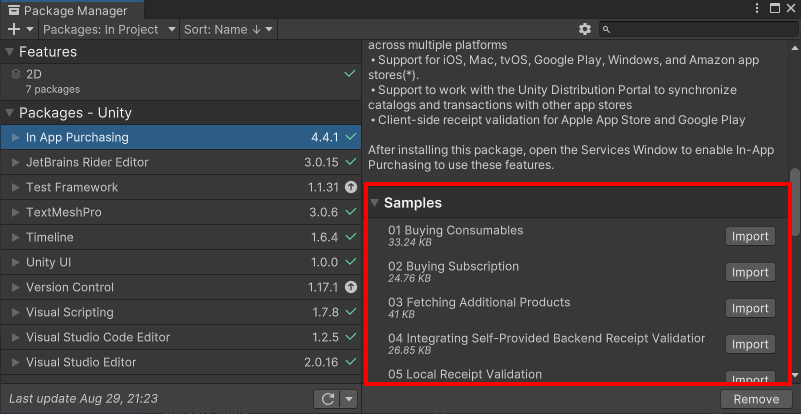Expand TextMeshPro versions arrow
Image resolution: width=801 pixels, height=414 pixels.
[x=15, y=212]
